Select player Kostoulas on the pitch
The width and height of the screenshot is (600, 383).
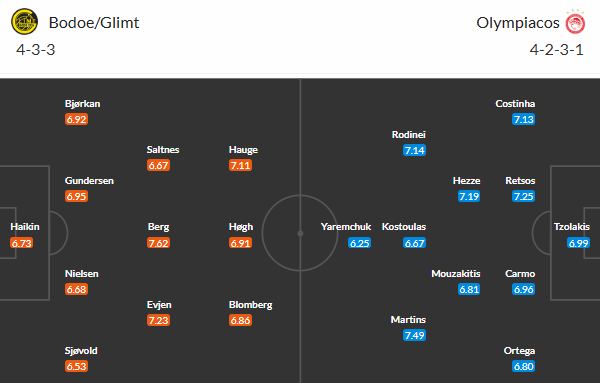pyautogui.click(x=404, y=227)
